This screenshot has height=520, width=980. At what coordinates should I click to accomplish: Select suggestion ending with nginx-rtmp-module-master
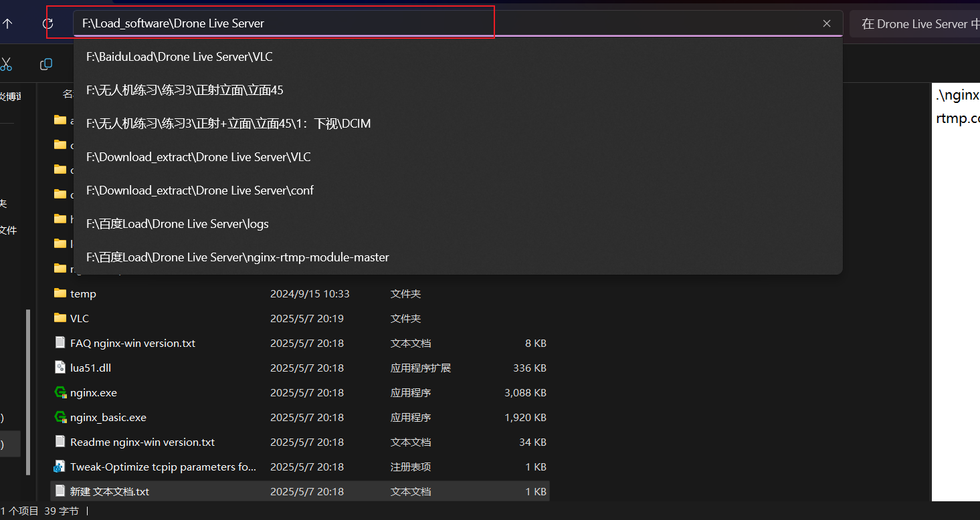point(458,257)
